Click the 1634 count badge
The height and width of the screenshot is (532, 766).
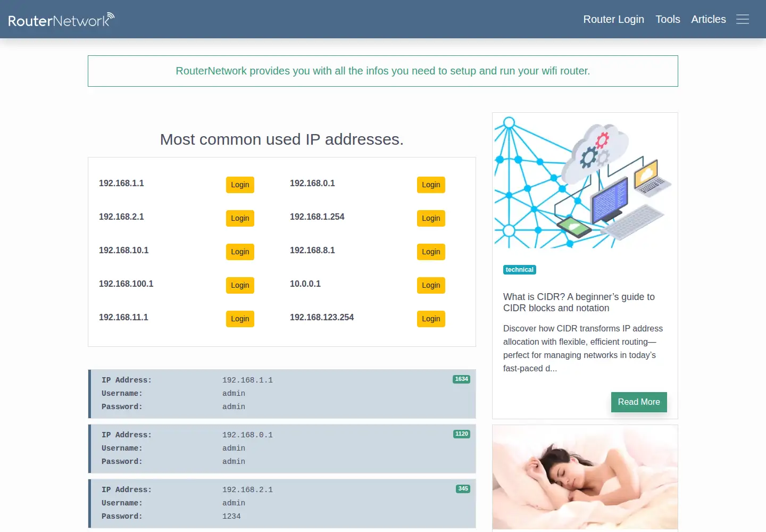click(461, 379)
